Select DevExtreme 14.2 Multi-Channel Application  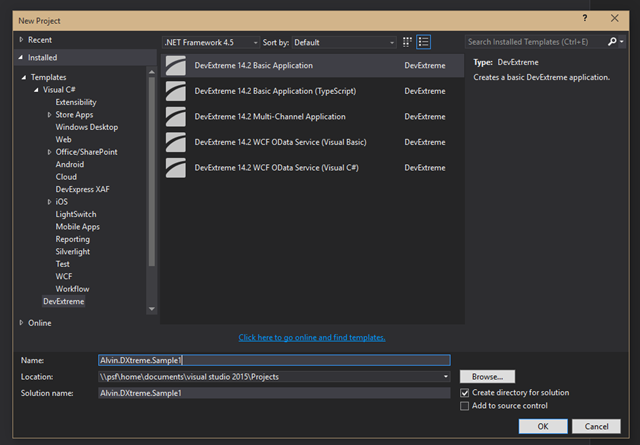tap(313, 117)
